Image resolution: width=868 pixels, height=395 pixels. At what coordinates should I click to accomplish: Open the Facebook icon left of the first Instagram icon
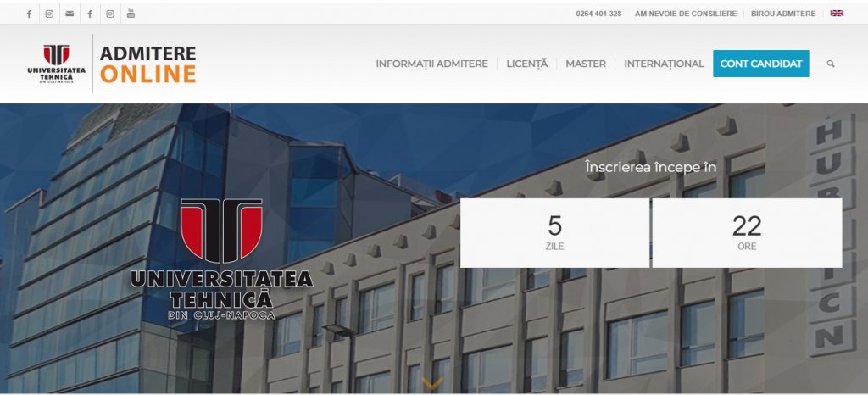point(29,14)
